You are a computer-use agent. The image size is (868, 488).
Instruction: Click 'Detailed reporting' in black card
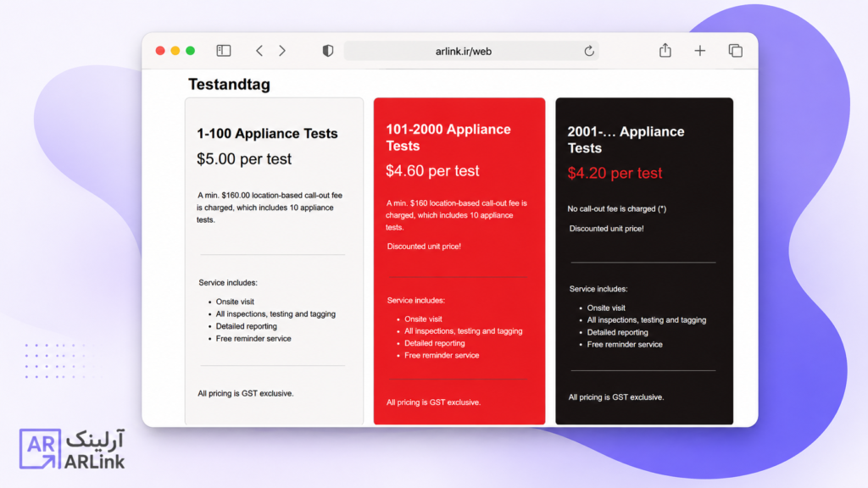click(617, 332)
